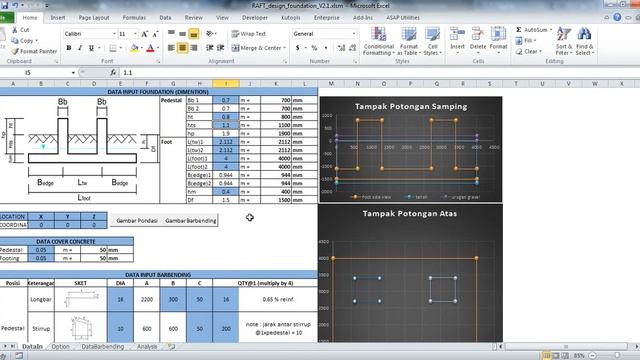
Task: Open the Data ribbon tab
Action: (165, 18)
